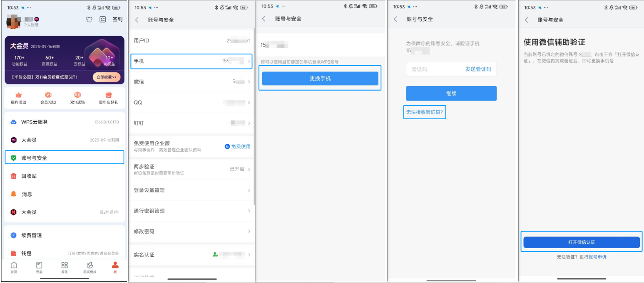Open the 两步验证 setting showing 已开启
This screenshot has height=283, width=644.
coord(191,169)
